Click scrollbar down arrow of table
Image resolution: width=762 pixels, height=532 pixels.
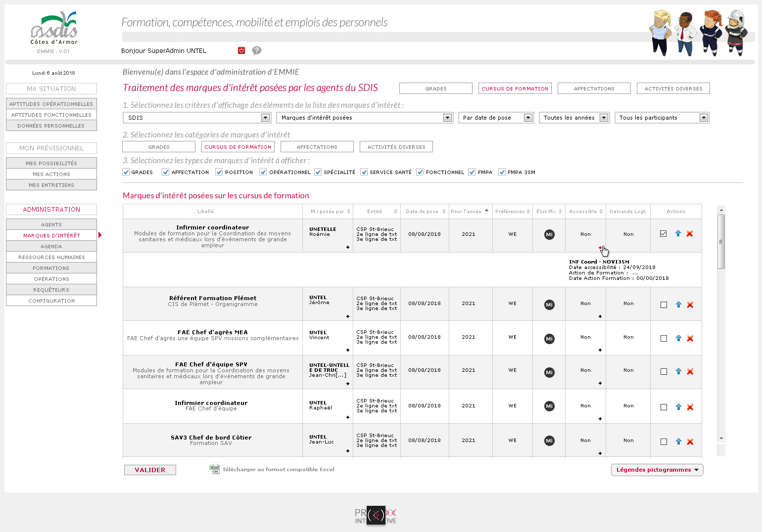click(x=721, y=439)
